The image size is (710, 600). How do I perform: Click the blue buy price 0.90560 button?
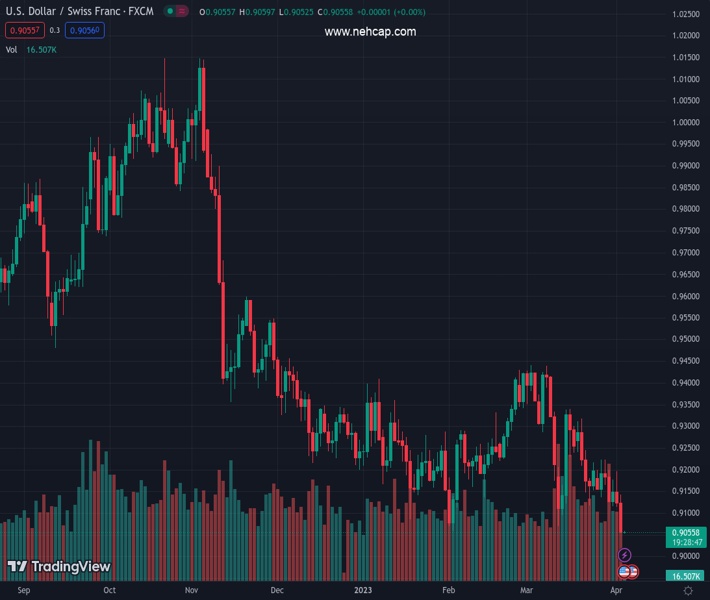point(85,30)
